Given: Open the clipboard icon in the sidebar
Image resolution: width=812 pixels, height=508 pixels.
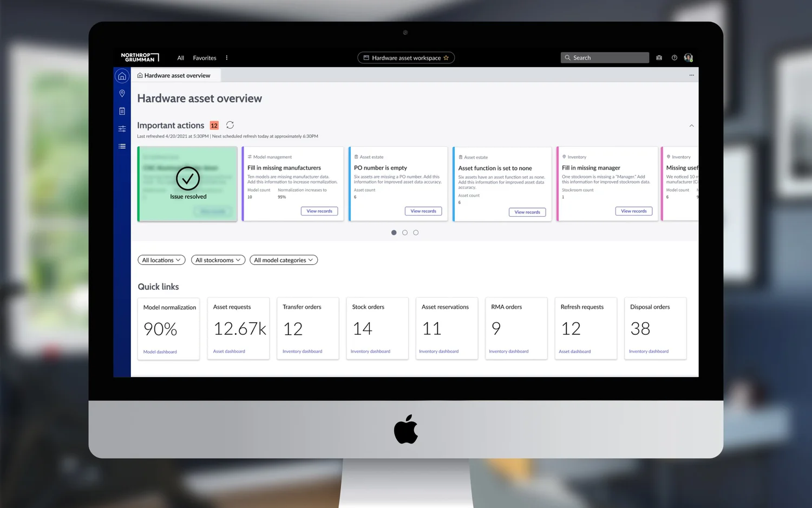Looking at the screenshot, I should [x=122, y=111].
